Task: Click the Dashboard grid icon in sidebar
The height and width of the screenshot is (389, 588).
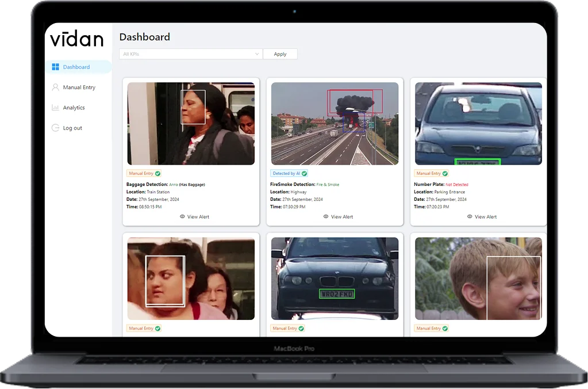Action: point(55,67)
